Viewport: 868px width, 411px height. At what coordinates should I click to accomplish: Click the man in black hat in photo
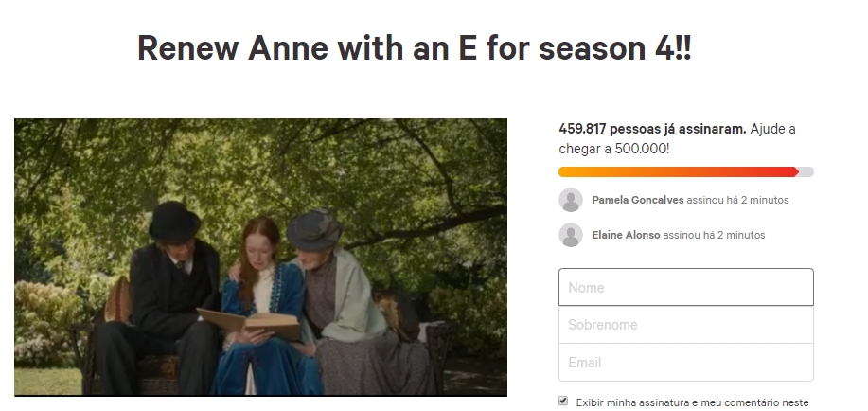pos(170,284)
